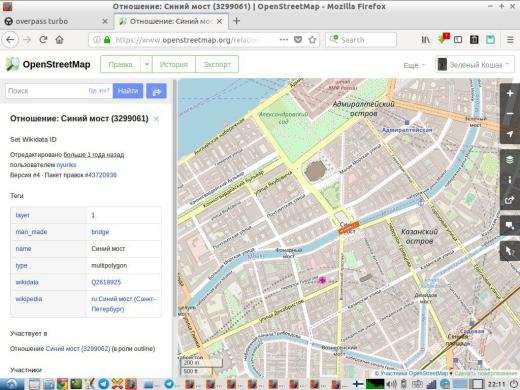520x390 pixels.
Task: Activate the query features tool
Action: 510,251
